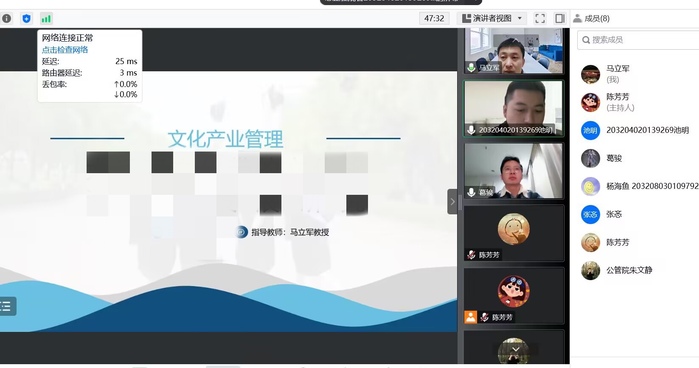
Task: Expand more video tiles with the down chevron
Action: pos(515,349)
